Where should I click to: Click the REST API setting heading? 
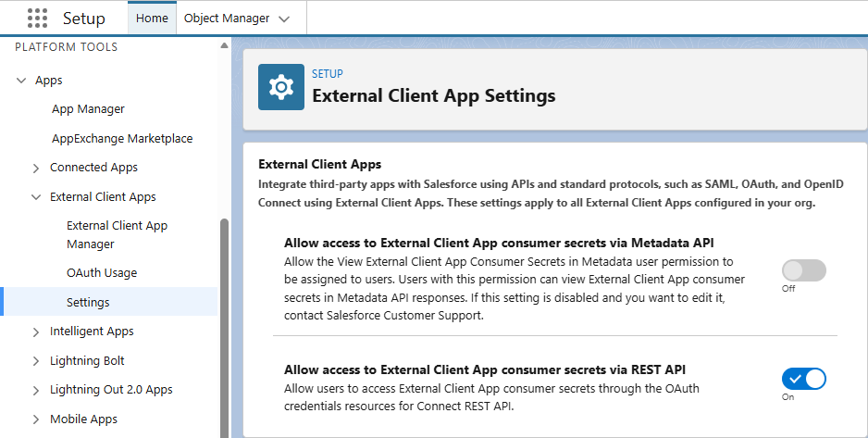point(485,369)
